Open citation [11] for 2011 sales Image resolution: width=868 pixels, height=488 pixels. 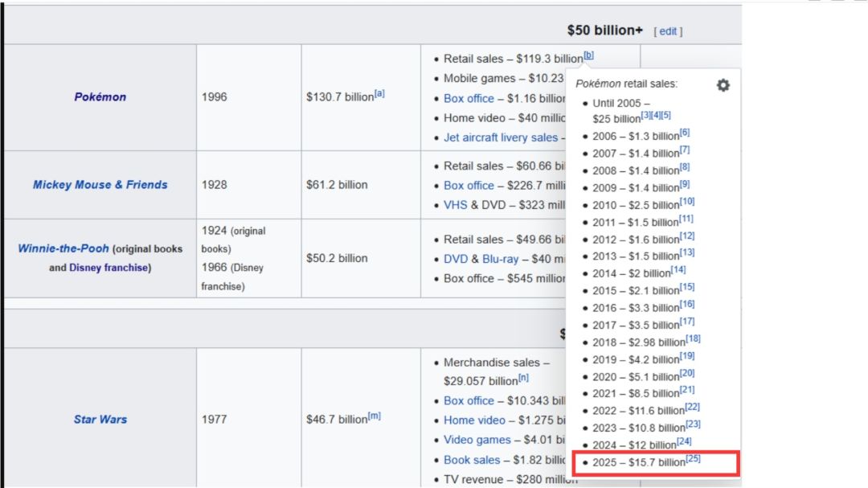(686, 219)
